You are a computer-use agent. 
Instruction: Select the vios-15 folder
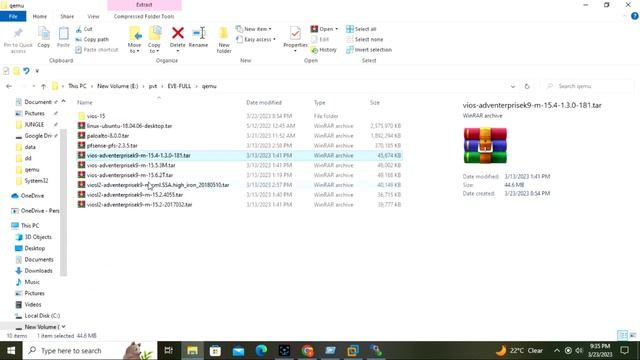click(96, 116)
